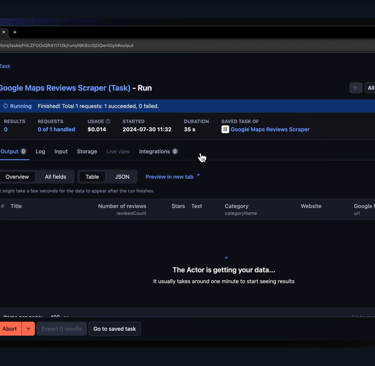Viewport: 375px width, 366px height.
Task: Click the Google Maps Reviews Scraper actor icon
Action: click(x=225, y=129)
